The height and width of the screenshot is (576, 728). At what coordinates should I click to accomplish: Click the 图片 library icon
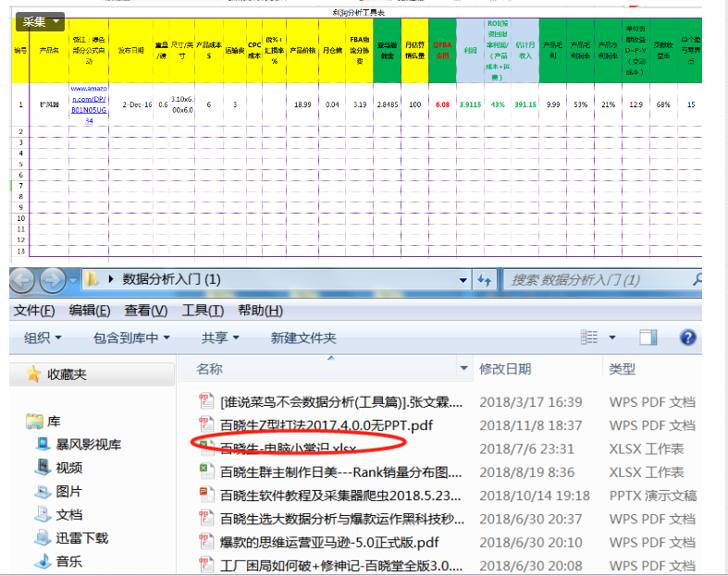[43, 491]
